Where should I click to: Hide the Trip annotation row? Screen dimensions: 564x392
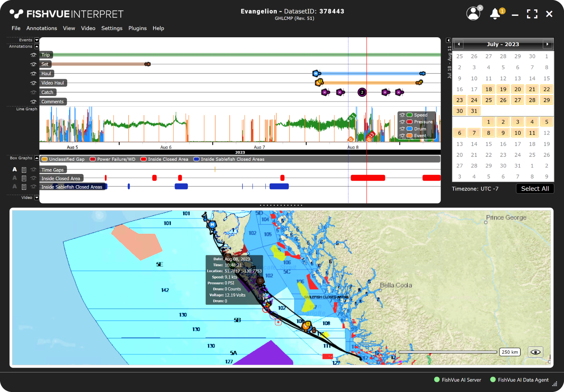(34, 55)
